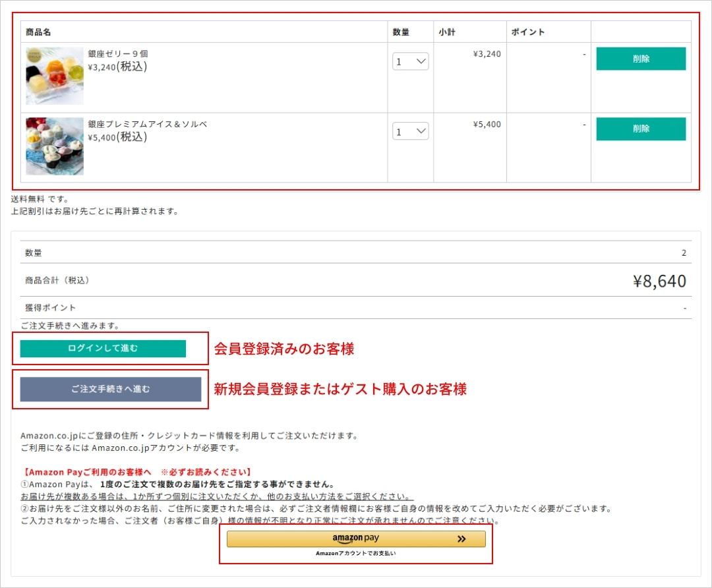Viewport: 712px width, 588px height.
Task: Open quantity selector for 銀座プレミアムアイス＆ソルベ
Action: (411, 132)
